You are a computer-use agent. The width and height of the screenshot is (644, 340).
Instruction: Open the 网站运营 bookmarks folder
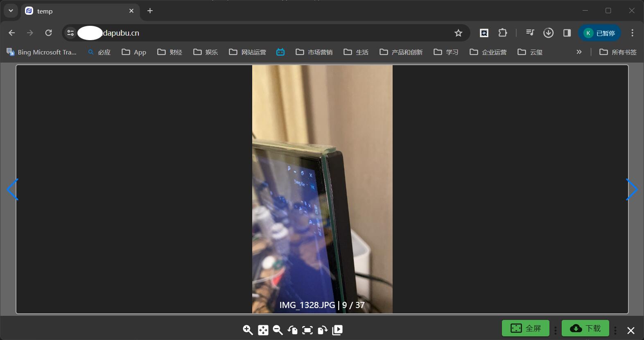coord(248,52)
